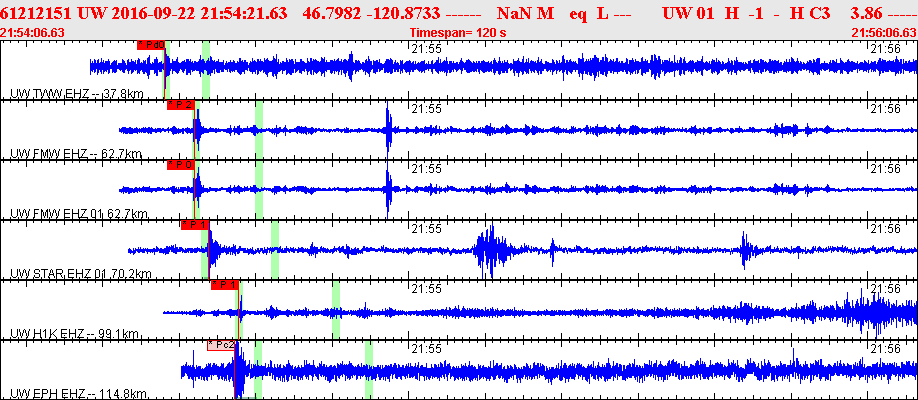918x400 pixels.
Task: Click the UW EPH EHZ 114.8km label
Action: point(77,393)
